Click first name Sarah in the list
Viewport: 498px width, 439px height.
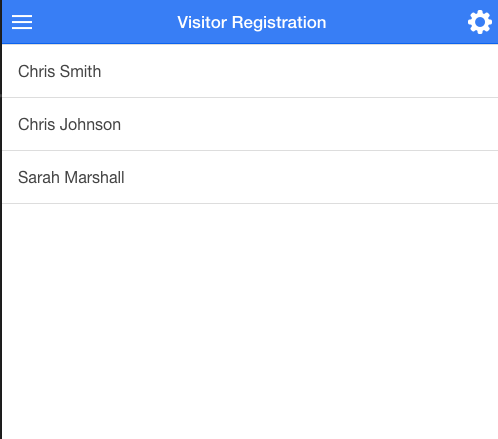pyautogui.click(x=39, y=177)
